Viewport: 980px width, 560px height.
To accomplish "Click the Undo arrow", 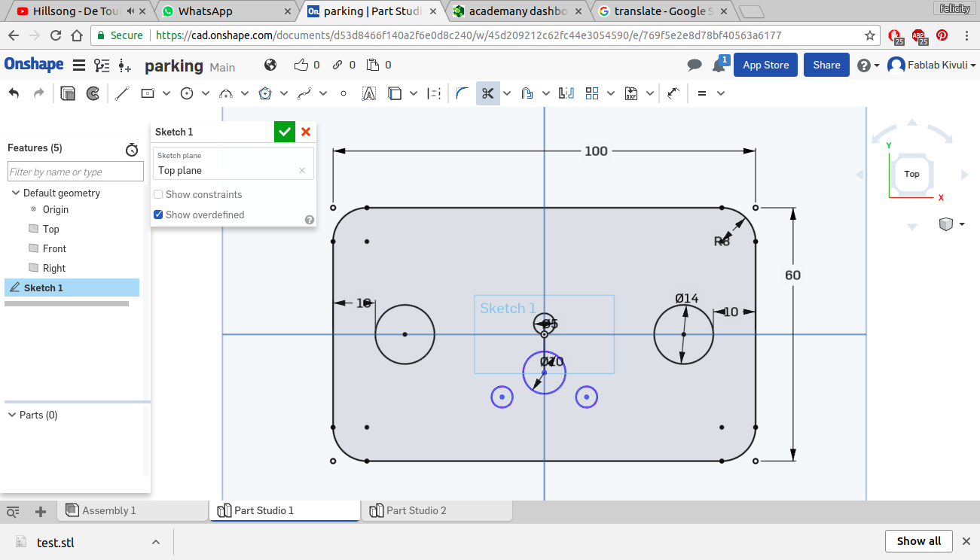I will pyautogui.click(x=14, y=93).
